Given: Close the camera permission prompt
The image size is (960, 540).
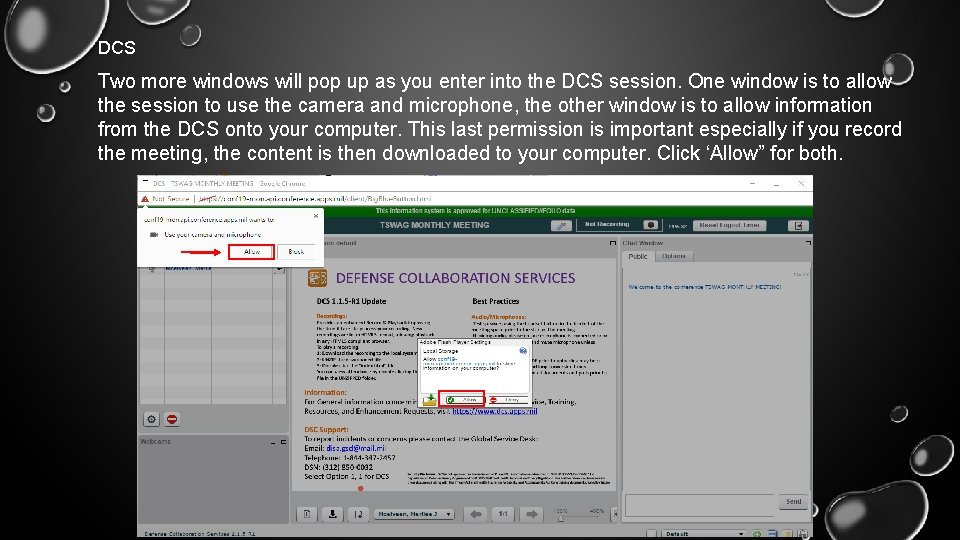Looking at the screenshot, I should (x=316, y=216).
